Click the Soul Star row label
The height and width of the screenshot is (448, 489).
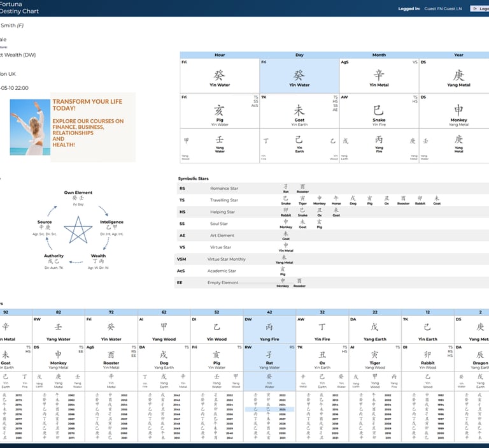pos(219,224)
